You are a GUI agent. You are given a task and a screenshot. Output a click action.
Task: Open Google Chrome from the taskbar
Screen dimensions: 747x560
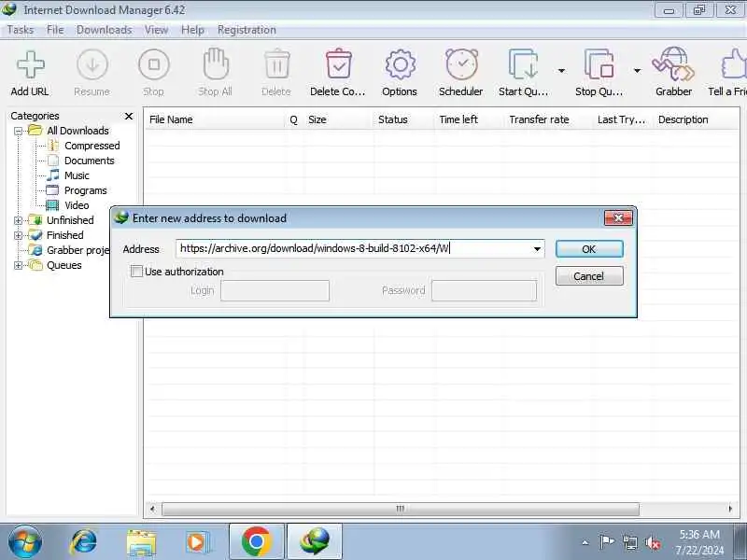256,542
